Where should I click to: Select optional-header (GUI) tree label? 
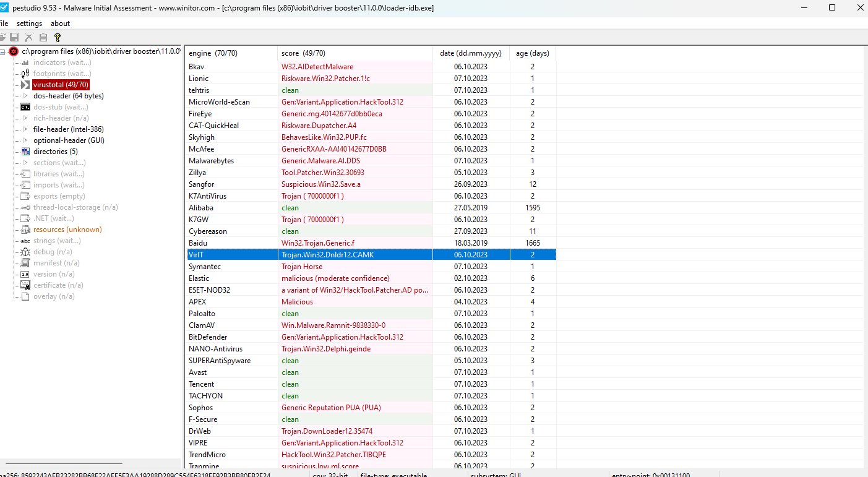pos(69,140)
